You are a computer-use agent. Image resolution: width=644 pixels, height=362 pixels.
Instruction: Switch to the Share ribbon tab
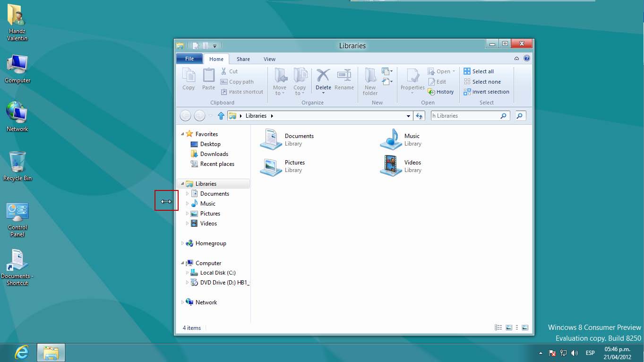(x=243, y=59)
